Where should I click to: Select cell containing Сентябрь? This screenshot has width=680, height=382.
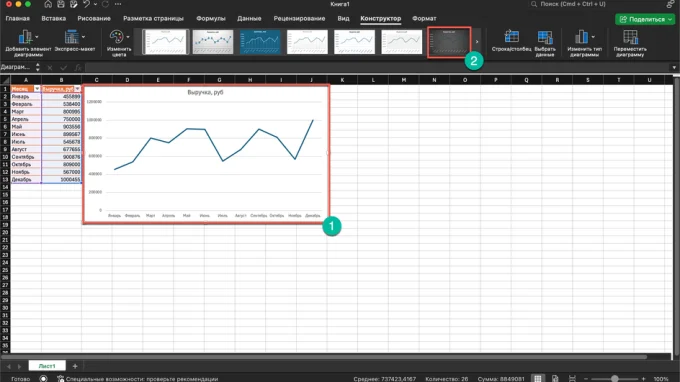[x=26, y=157]
